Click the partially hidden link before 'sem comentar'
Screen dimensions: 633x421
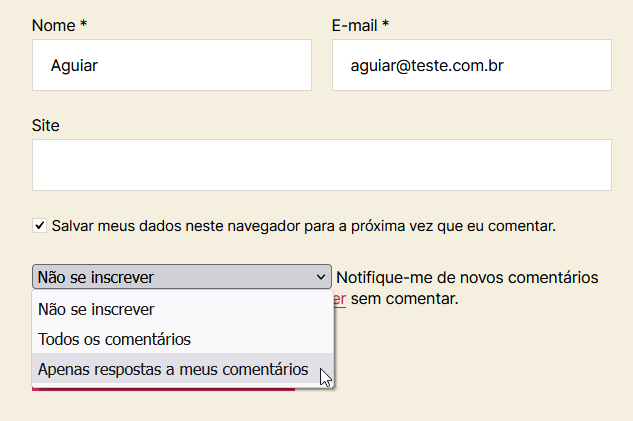point(340,299)
